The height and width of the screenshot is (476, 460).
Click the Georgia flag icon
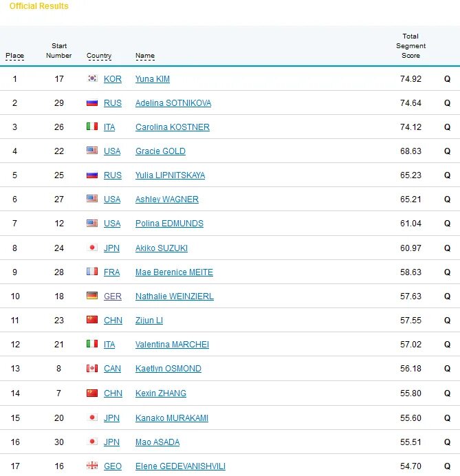(92, 466)
